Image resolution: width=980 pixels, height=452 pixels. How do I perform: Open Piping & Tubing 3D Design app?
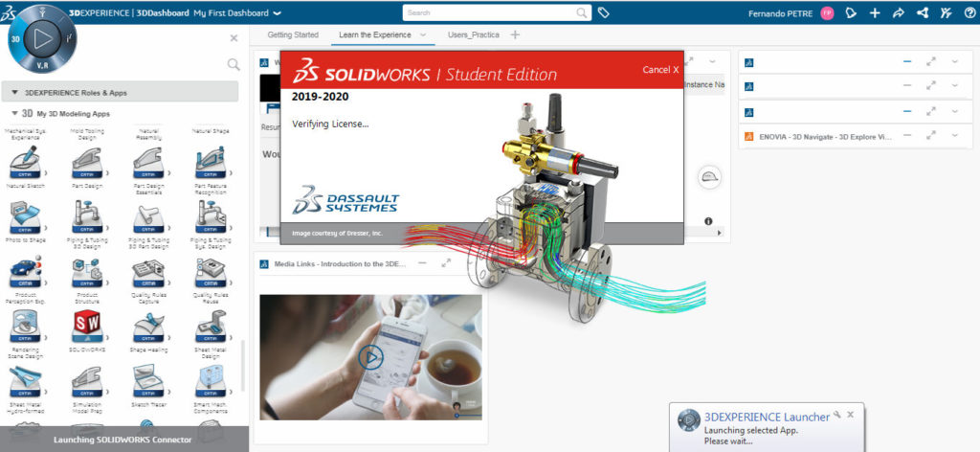tap(87, 217)
